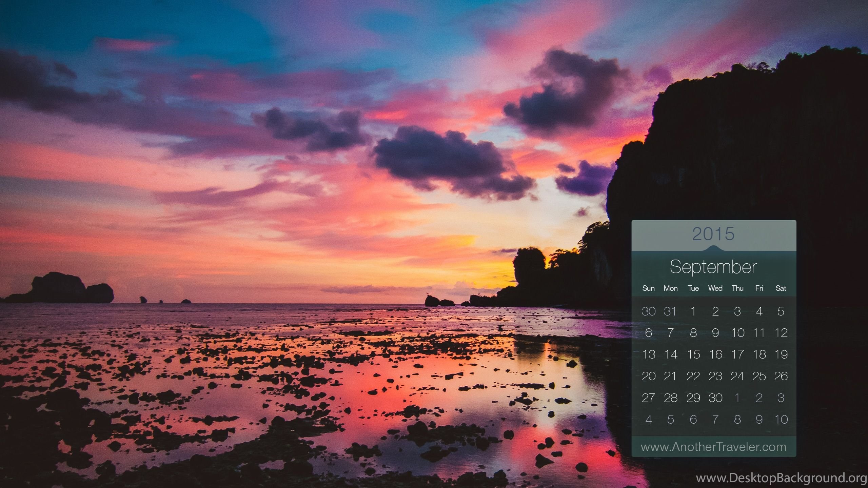868x488 pixels.
Task: Click next-month date 10 in last row
Action: point(781,420)
